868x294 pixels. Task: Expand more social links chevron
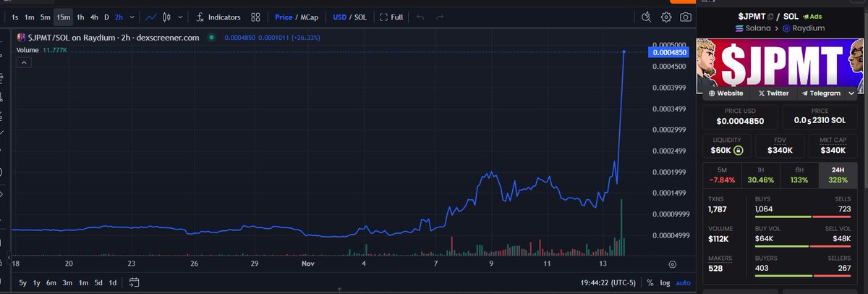coord(852,93)
